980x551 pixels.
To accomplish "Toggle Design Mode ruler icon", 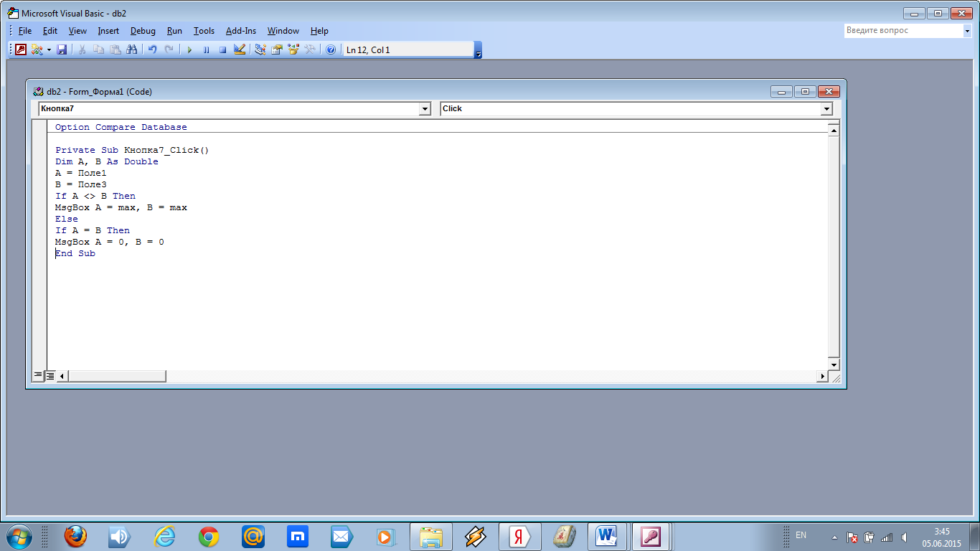I will (240, 50).
